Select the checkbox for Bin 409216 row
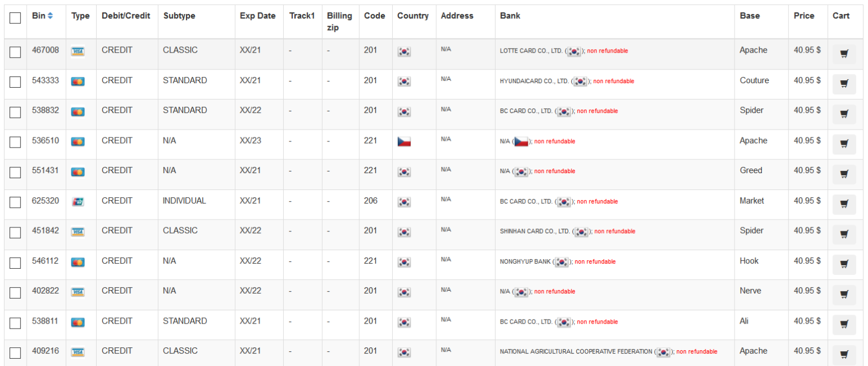Viewport: 868px width, 366px height. 15,353
